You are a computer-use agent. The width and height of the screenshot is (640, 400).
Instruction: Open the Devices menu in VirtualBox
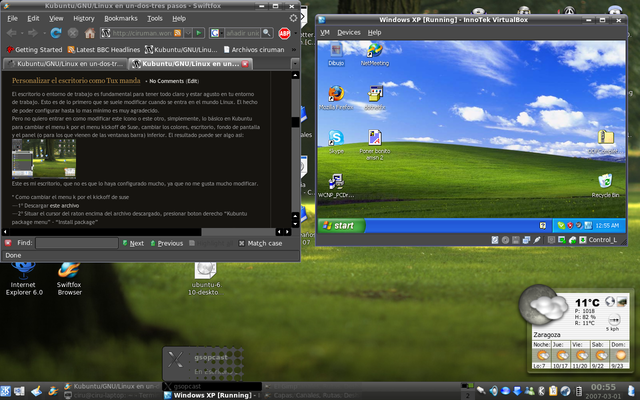(349, 33)
